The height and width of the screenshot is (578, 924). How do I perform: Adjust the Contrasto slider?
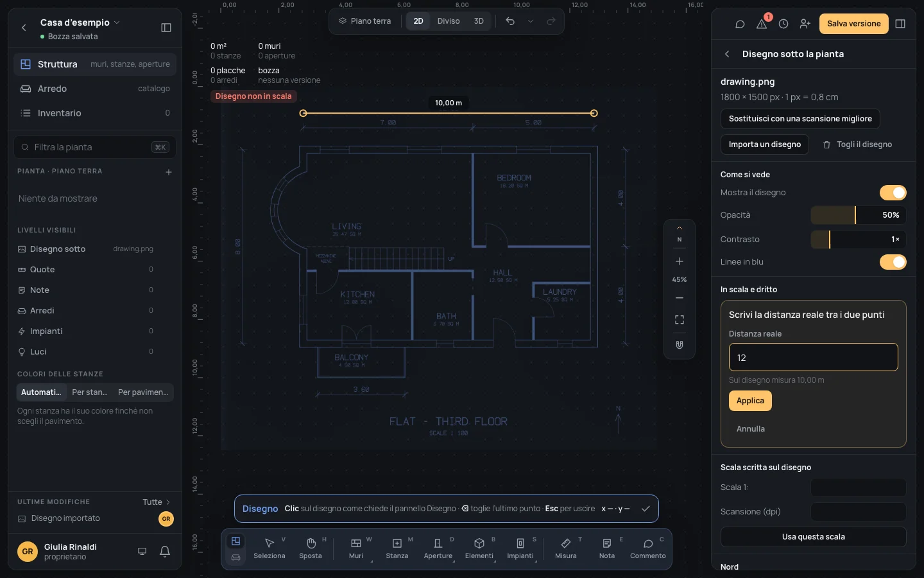click(x=859, y=240)
